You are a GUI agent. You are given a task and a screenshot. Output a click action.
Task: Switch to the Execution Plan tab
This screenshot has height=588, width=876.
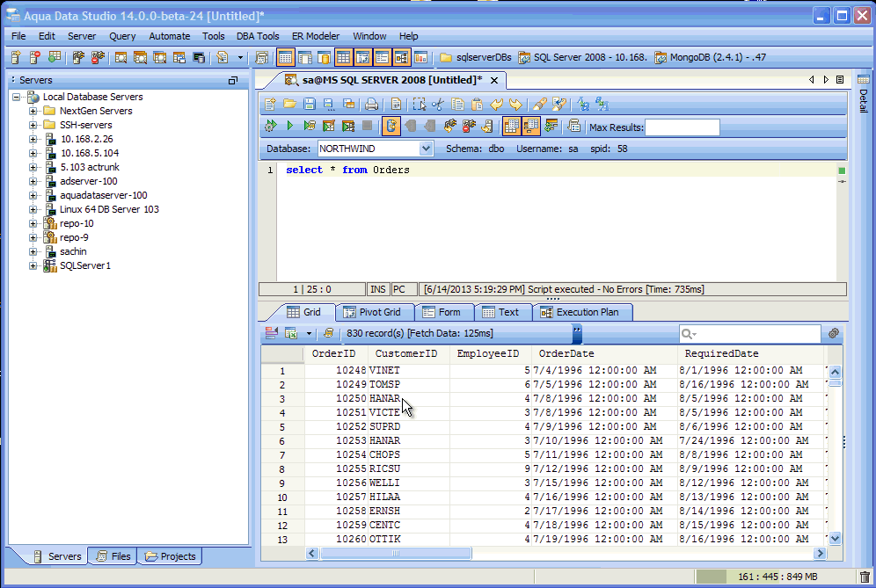point(581,312)
